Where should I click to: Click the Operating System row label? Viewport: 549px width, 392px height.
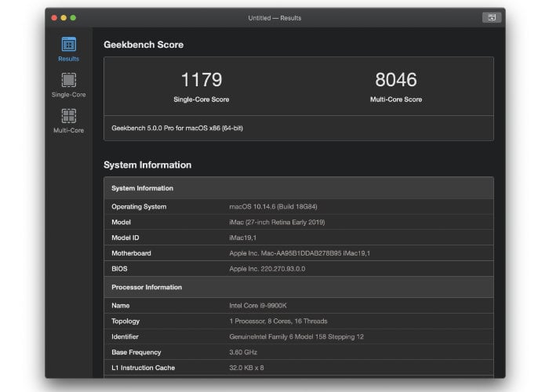pyautogui.click(x=139, y=206)
